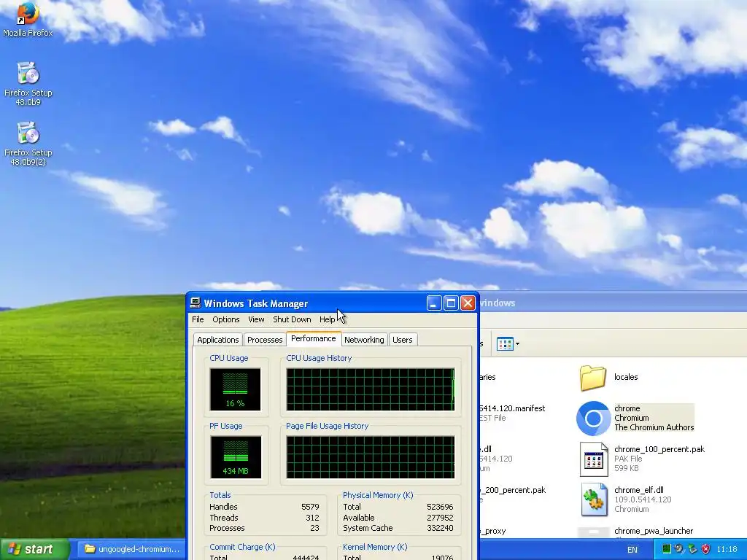Maximize the Windows Task Manager window

click(451, 303)
